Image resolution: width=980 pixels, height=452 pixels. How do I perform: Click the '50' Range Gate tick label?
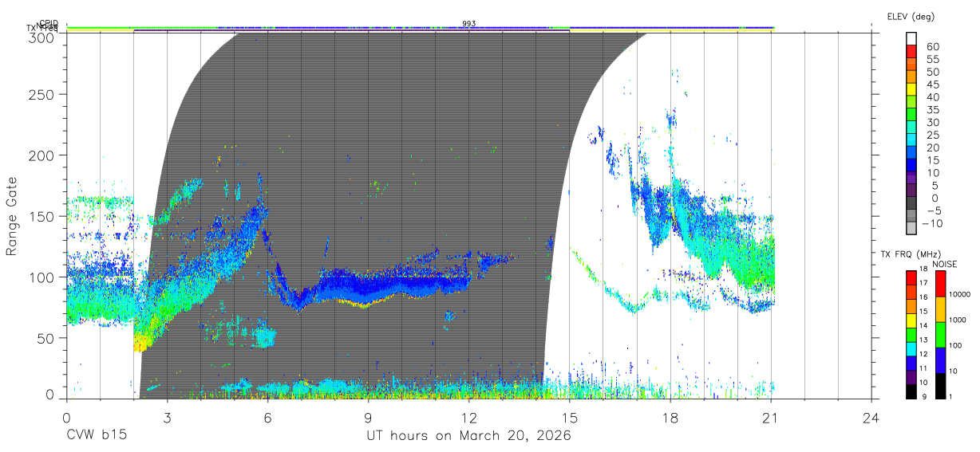pyautogui.click(x=45, y=338)
